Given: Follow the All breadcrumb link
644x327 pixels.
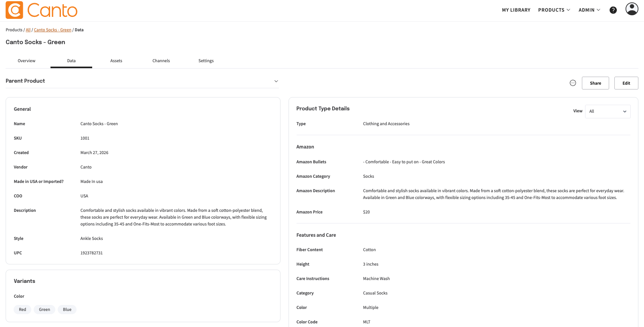Looking at the screenshot, I should (x=28, y=30).
